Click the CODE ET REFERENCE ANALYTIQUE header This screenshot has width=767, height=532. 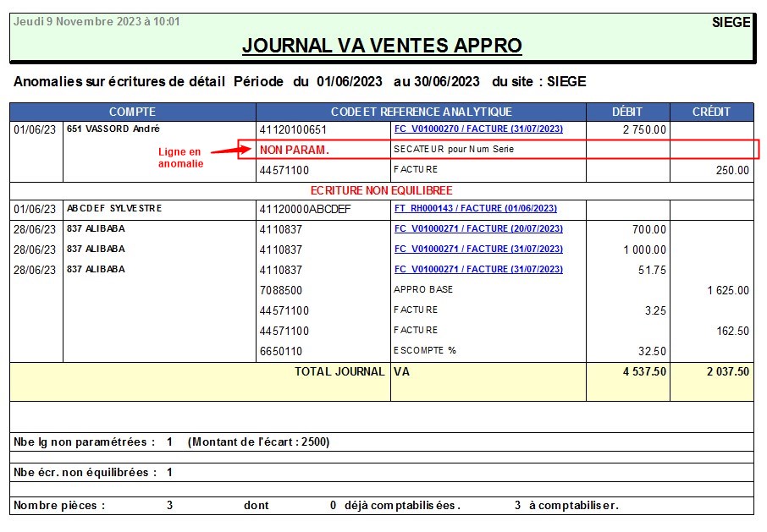(x=421, y=112)
